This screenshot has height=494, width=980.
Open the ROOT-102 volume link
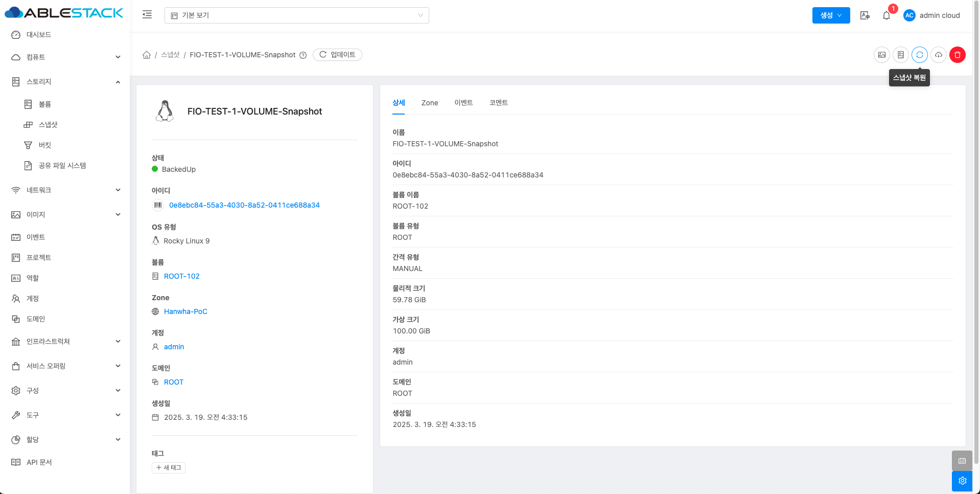[181, 276]
